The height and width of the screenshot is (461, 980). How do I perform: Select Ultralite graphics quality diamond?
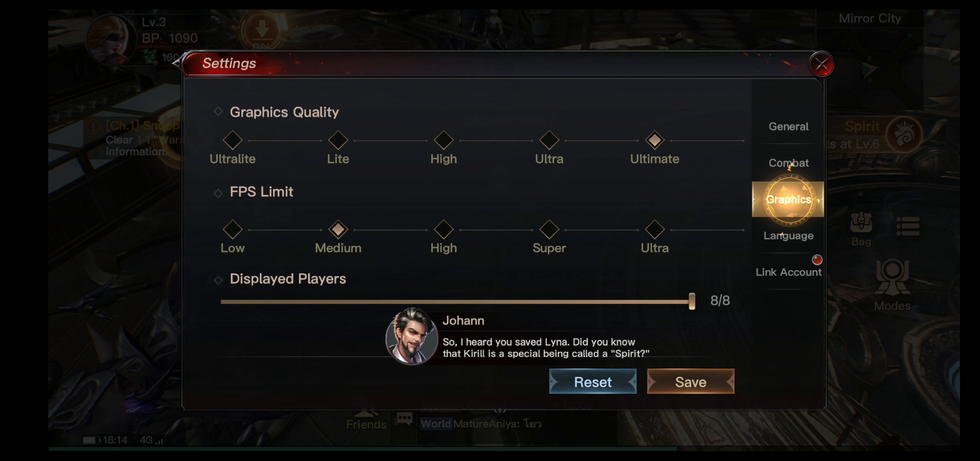[232, 140]
